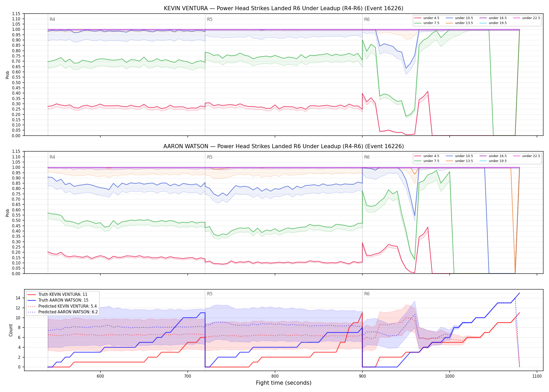Click the 14 tick on the Count axis
The width and height of the screenshot is (549, 392).
(18, 298)
